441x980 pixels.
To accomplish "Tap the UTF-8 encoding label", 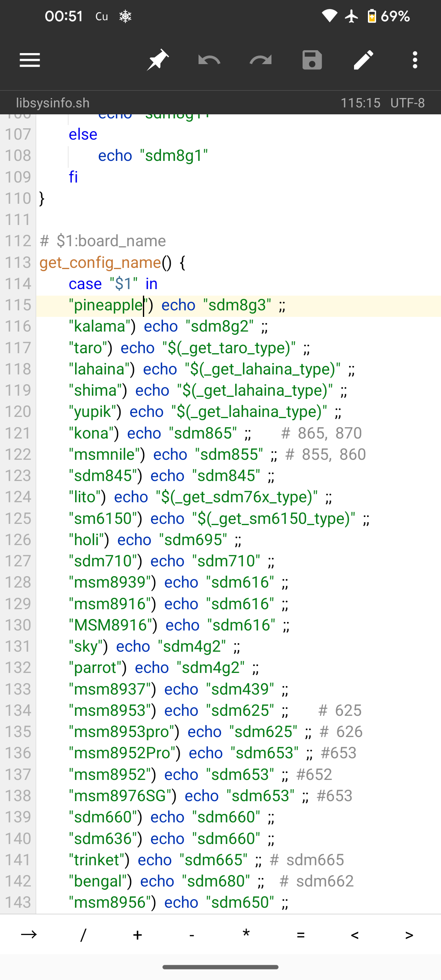I will point(407,103).
